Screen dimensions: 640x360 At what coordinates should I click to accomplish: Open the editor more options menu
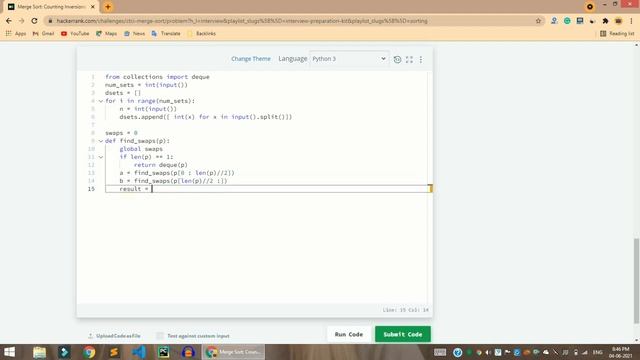coord(421,60)
